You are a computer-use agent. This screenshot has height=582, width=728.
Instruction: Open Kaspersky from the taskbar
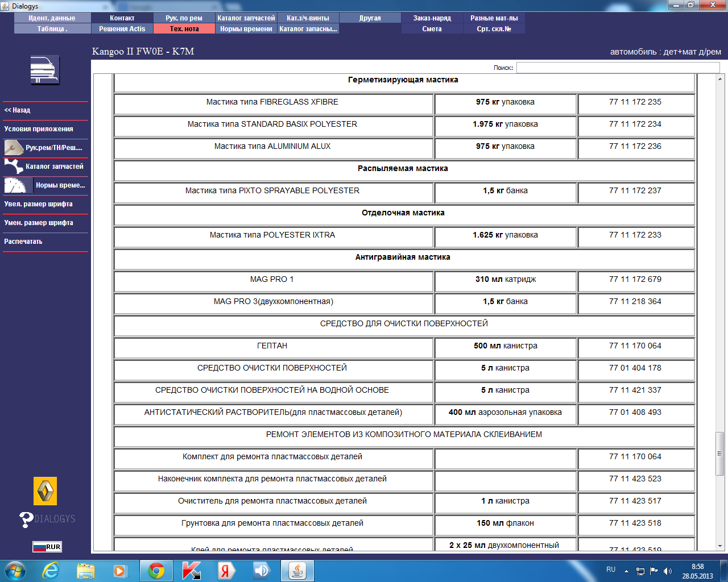[191, 571]
